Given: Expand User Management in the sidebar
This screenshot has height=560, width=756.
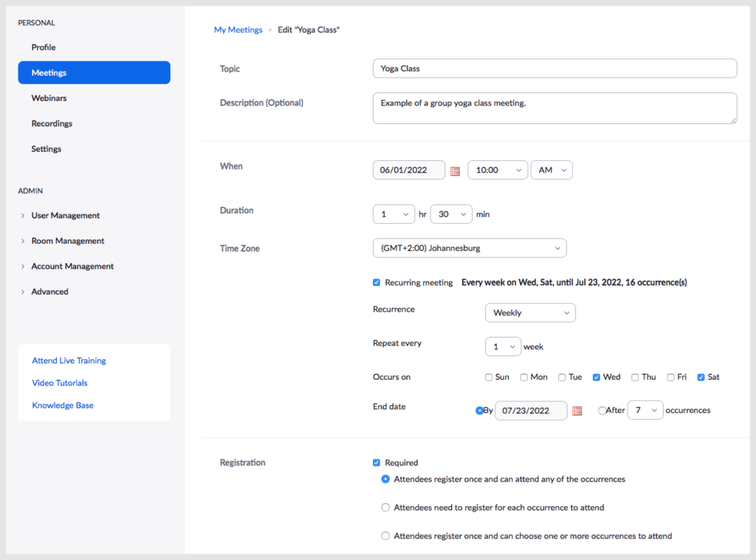Looking at the screenshot, I should tap(65, 216).
